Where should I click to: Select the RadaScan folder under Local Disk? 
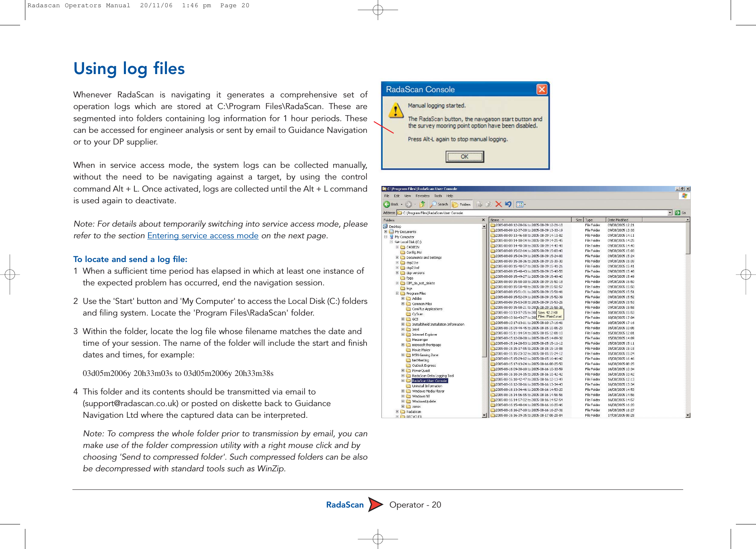[414, 412]
